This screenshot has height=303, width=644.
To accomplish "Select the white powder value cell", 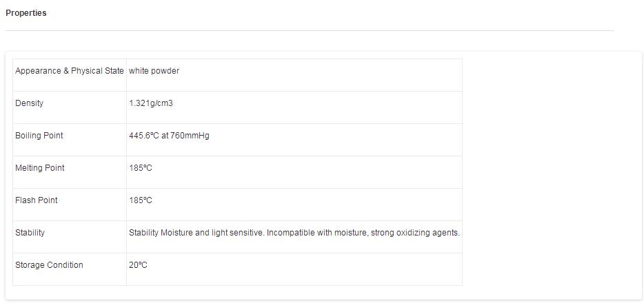I will point(154,71).
